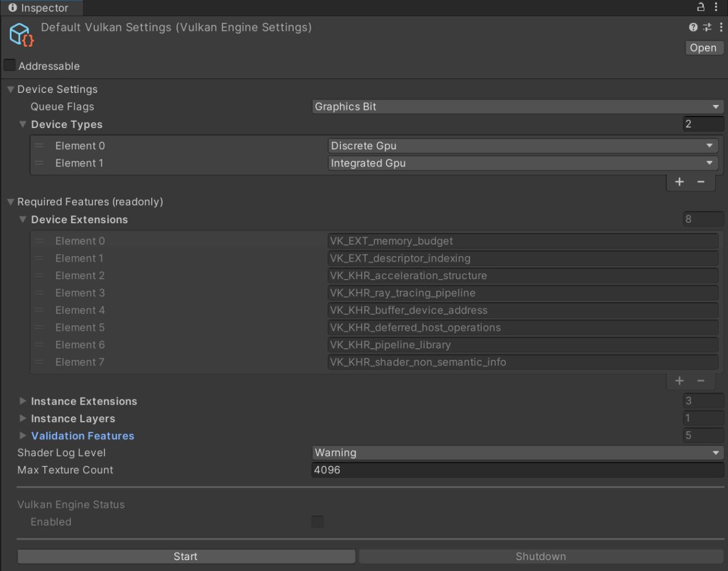Image resolution: width=728 pixels, height=571 pixels.
Task: Click the Queue Flags label
Action: click(x=62, y=107)
